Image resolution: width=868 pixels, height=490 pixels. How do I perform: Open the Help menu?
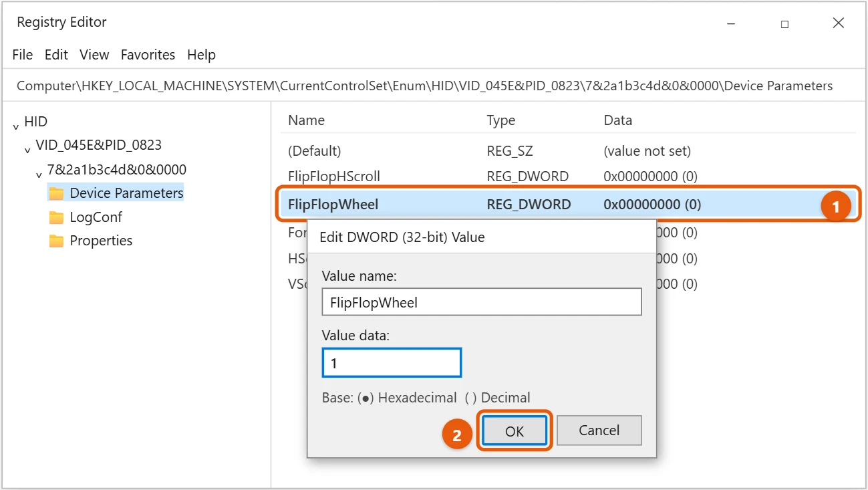click(x=201, y=55)
